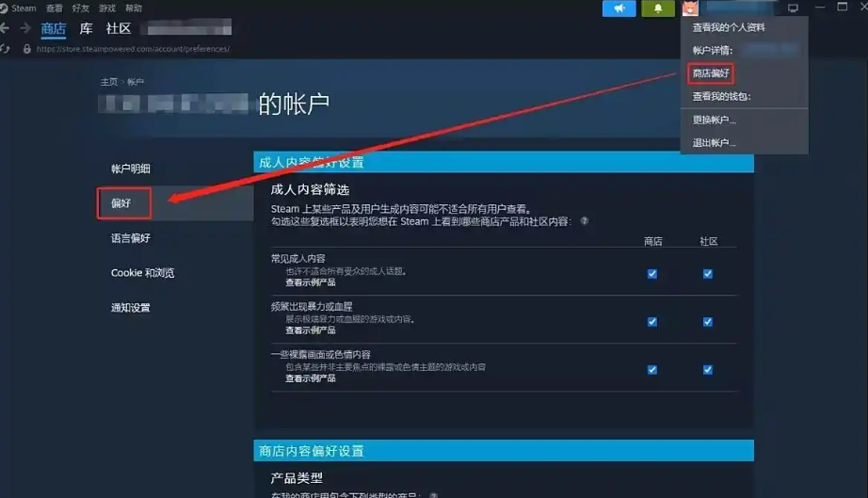Click 主页 breadcrumb link
This screenshot has width=868, height=498.
(x=108, y=82)
